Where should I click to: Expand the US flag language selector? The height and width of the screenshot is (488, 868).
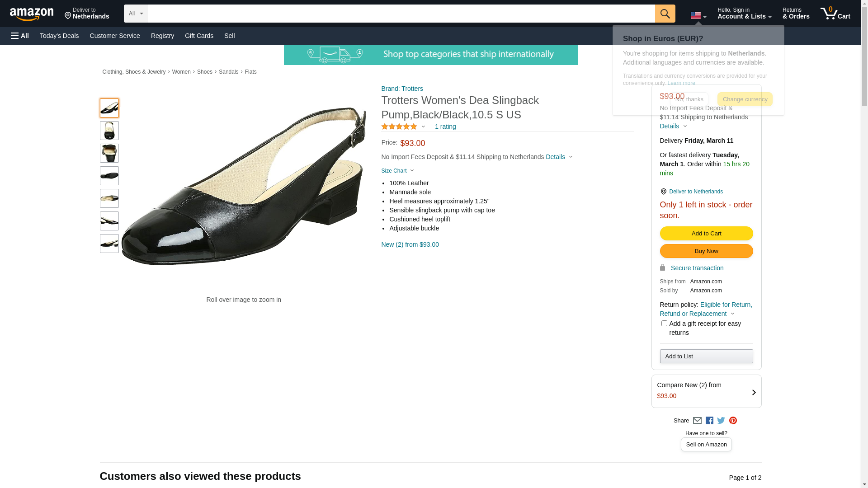698,16
